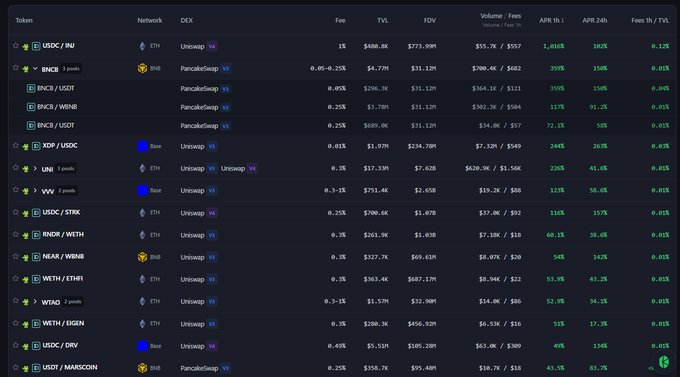Expand the VVV 2 pools group
The height and width of the screenshot is (377, 680).
click(35, 190)
